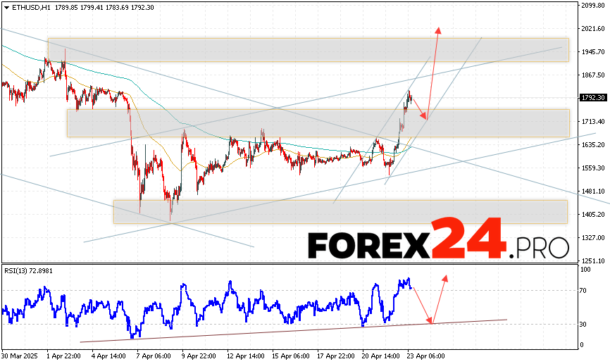Click the 23 Apr 06:00 time label
Image resolution: width=610 pixels, height=364 pixels.
[425, 356]
